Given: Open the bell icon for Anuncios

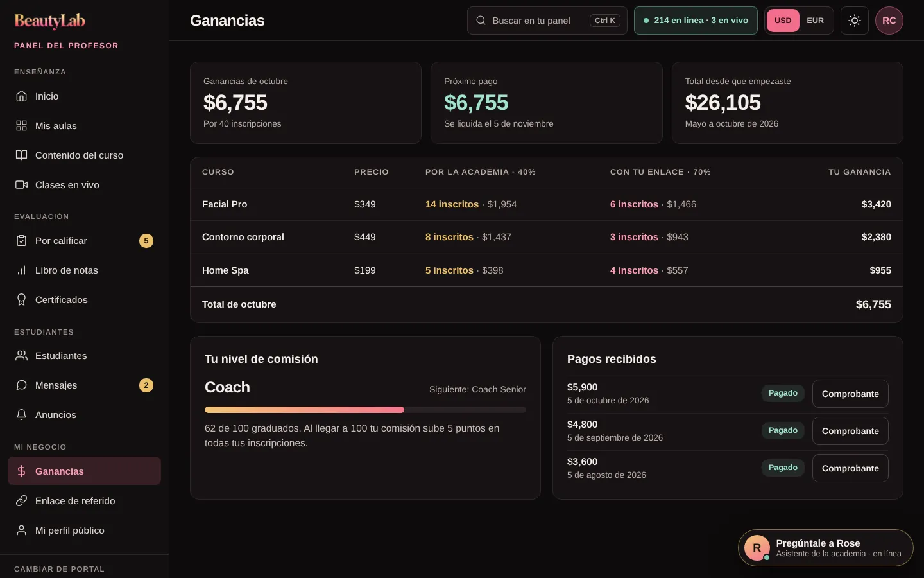Looking at the screenshot, I should coord(21,415).
